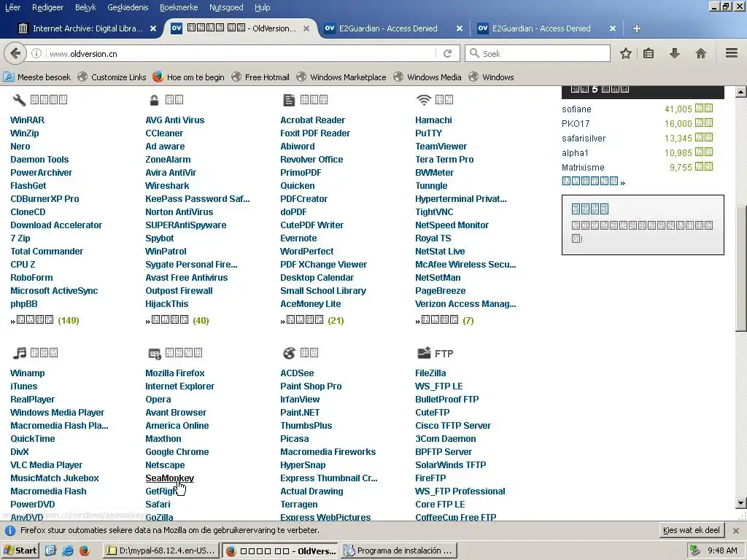Open the FileZilla link
This screenshot has height=560, width=747.
[430, 373]
